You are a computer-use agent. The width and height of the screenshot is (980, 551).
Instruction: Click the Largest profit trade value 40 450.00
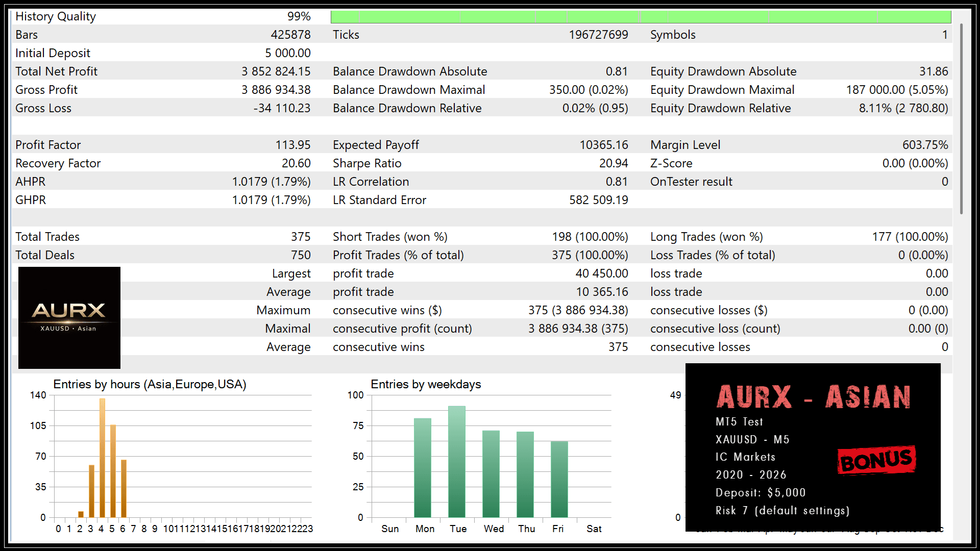[x=601, y=273]
